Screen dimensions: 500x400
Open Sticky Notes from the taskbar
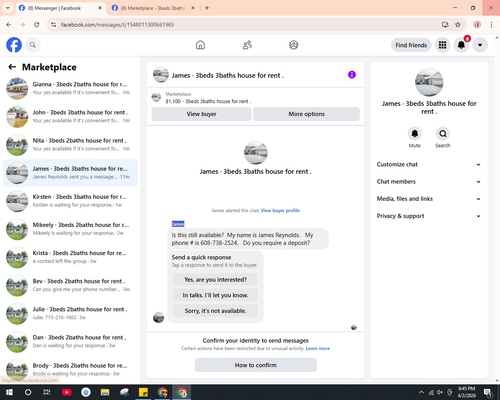tap(143, 392)
